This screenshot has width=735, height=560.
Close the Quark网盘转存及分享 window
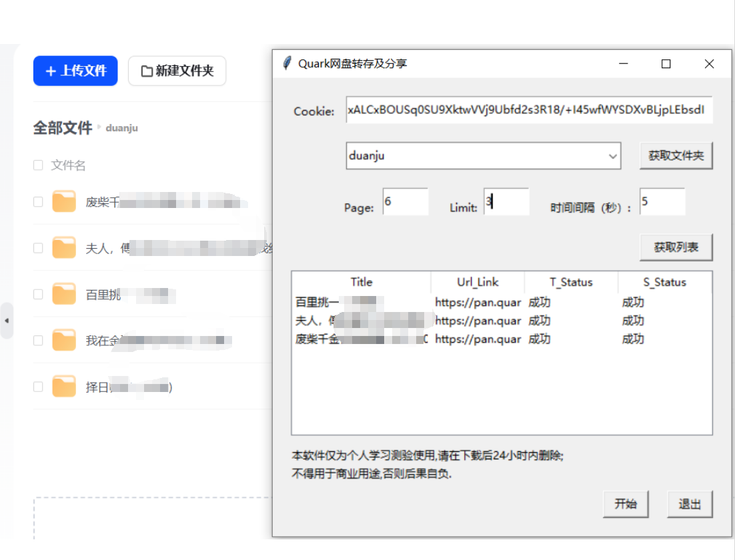[709, 63]
